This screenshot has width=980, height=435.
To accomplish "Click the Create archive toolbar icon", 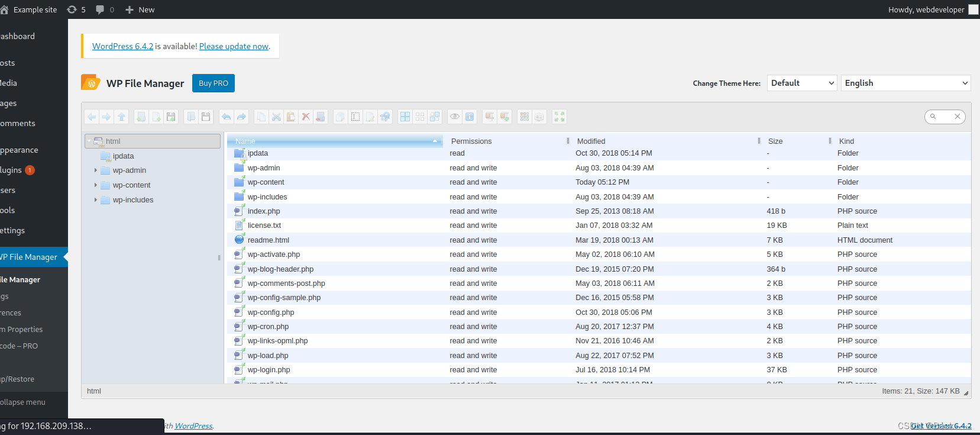I will [x=504, y=117].
